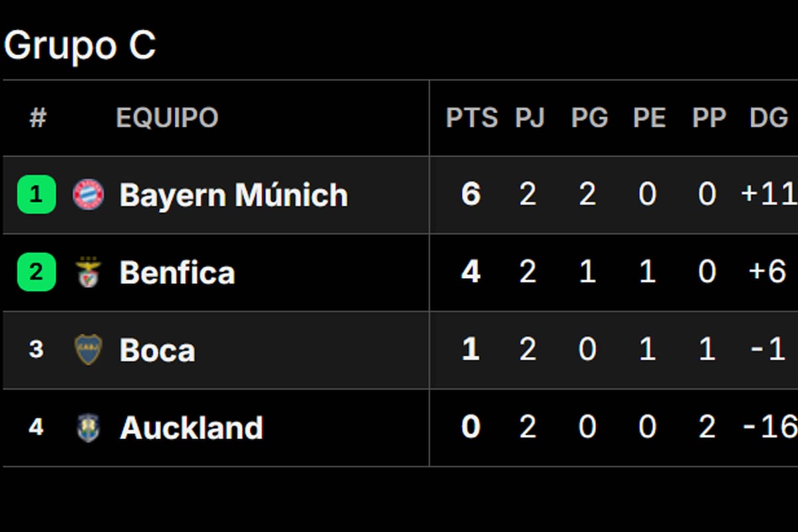Click the Boca club crest

point(88,350)
